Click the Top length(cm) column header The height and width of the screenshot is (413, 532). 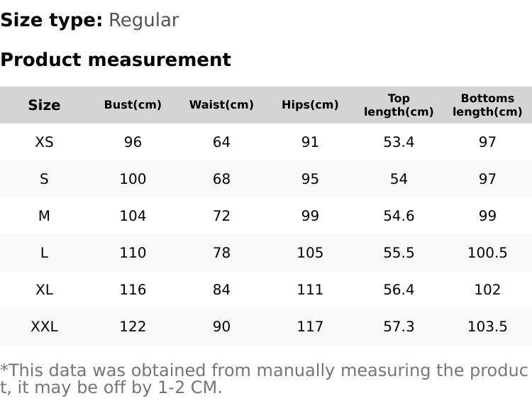click(x=399, y=105)
